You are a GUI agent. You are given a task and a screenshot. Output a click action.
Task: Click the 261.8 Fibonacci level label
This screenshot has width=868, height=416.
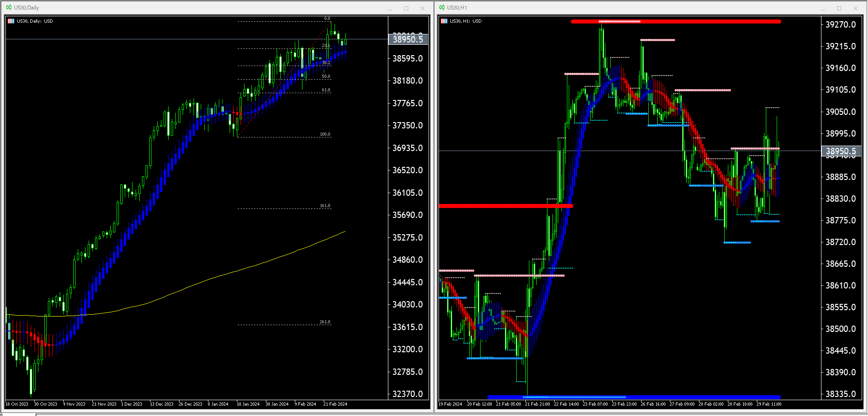click(325, 322)
